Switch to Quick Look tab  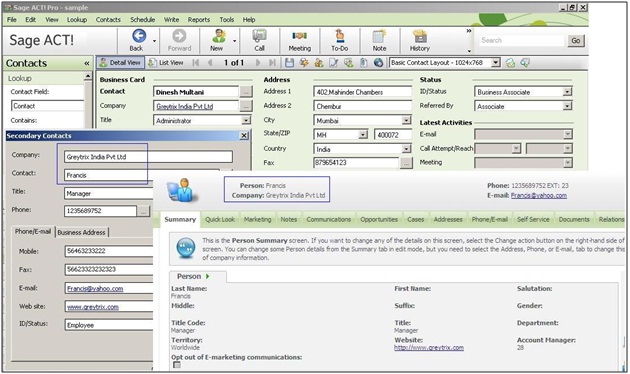pos(220,219)
